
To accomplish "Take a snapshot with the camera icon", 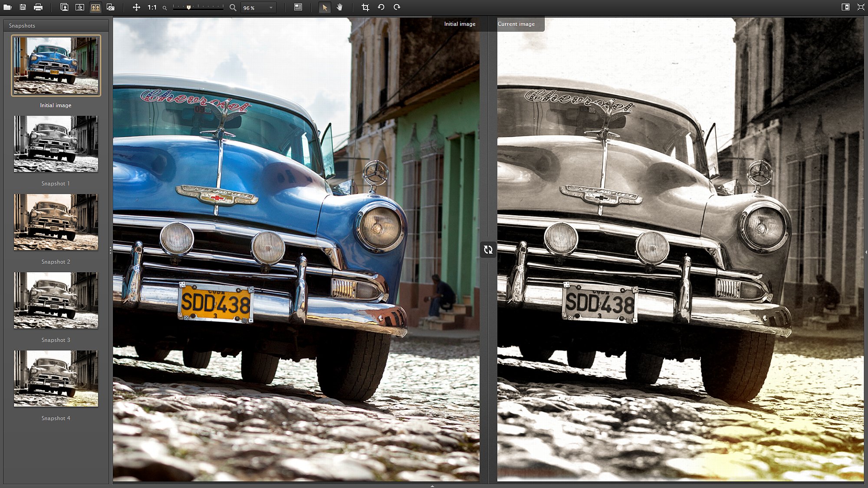I will click(x=111, y=7).
